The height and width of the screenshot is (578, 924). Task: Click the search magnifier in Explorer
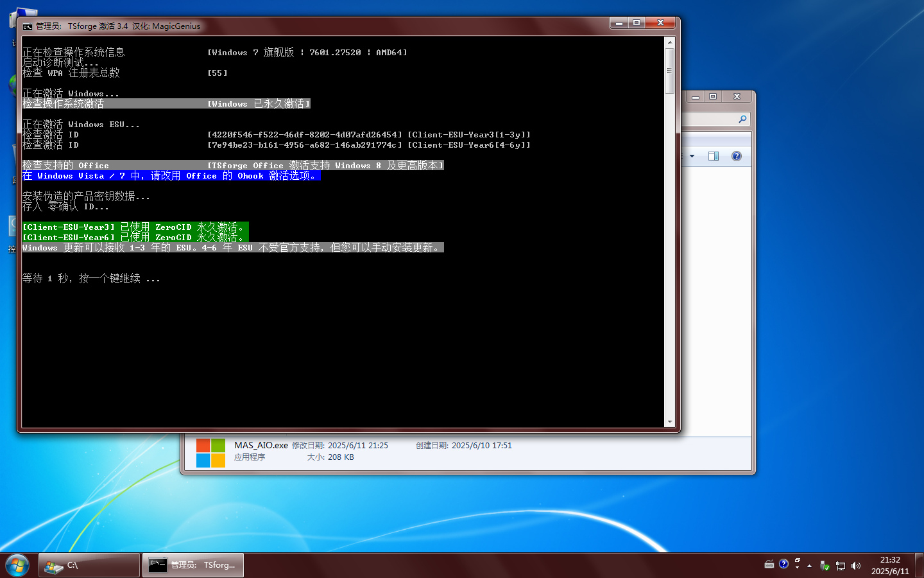tap(742, 119)
